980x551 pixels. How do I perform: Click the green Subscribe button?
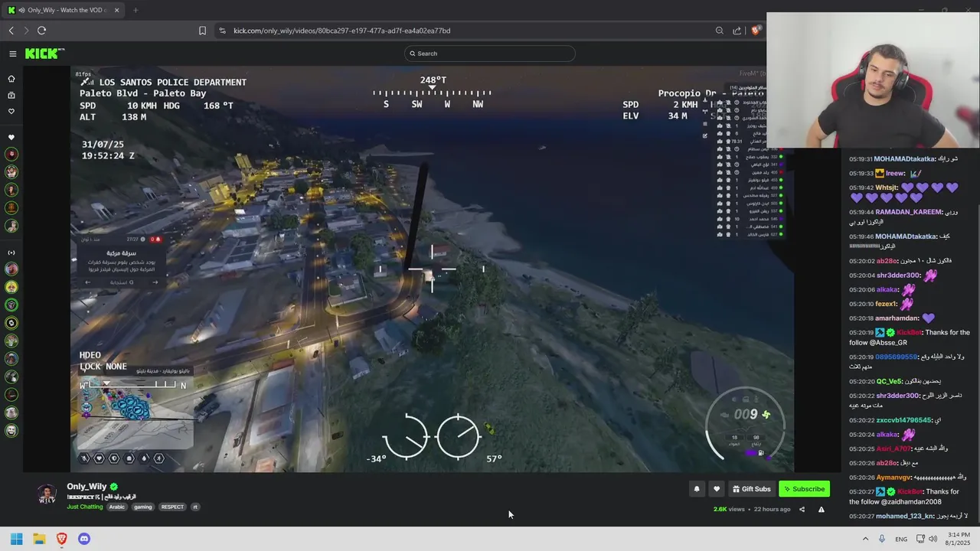click(804, 489)
